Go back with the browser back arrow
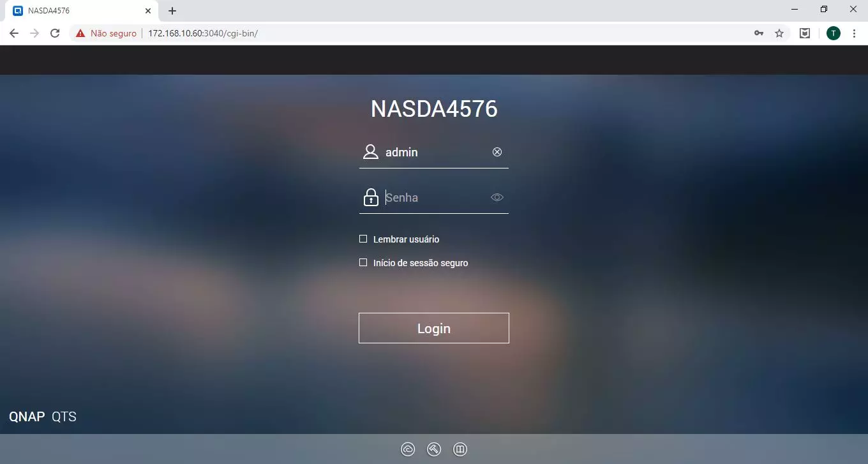Screen dimensions: 868x464 [14, 33]
